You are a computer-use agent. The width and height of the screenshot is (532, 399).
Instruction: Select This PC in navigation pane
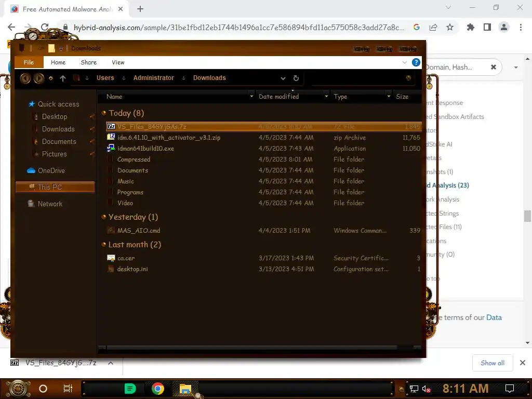pyautogui.click(x=55, y=187)
